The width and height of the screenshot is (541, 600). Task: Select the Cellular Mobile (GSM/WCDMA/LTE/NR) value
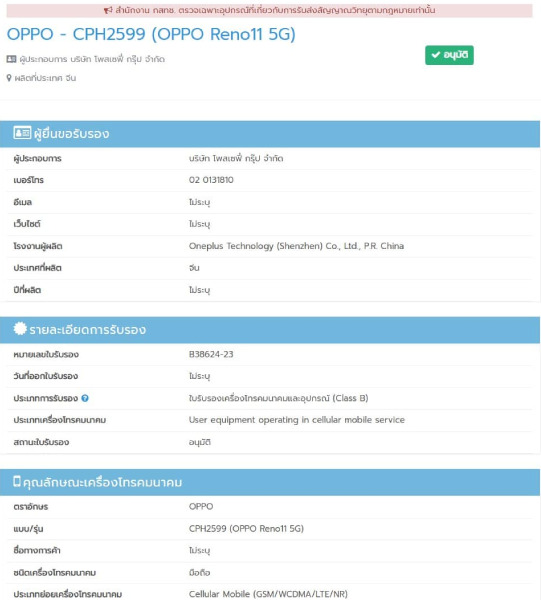[268, 594]
